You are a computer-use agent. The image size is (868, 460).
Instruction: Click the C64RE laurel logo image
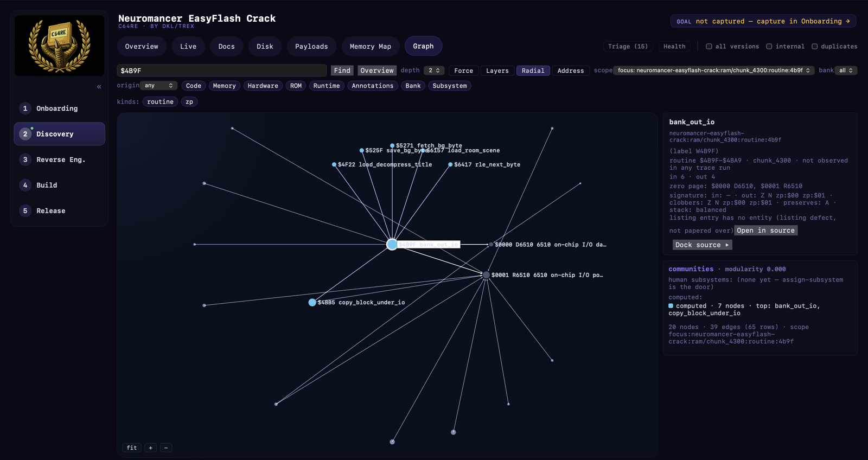[60, 46]
